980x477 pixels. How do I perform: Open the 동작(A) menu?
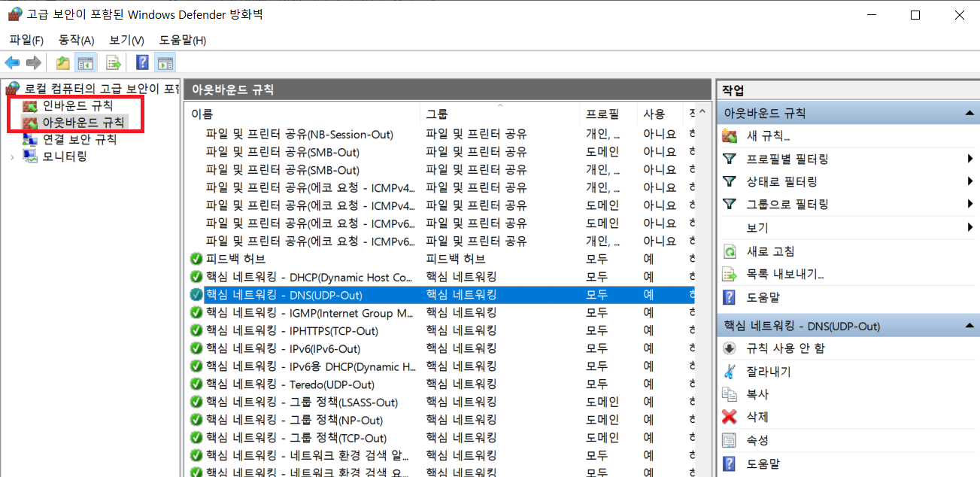[x=77, y=40]
